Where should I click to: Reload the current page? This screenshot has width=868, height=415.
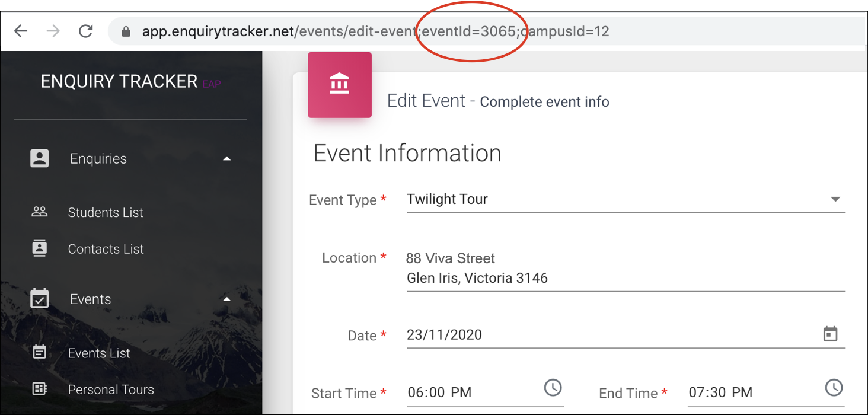(85, 30)
